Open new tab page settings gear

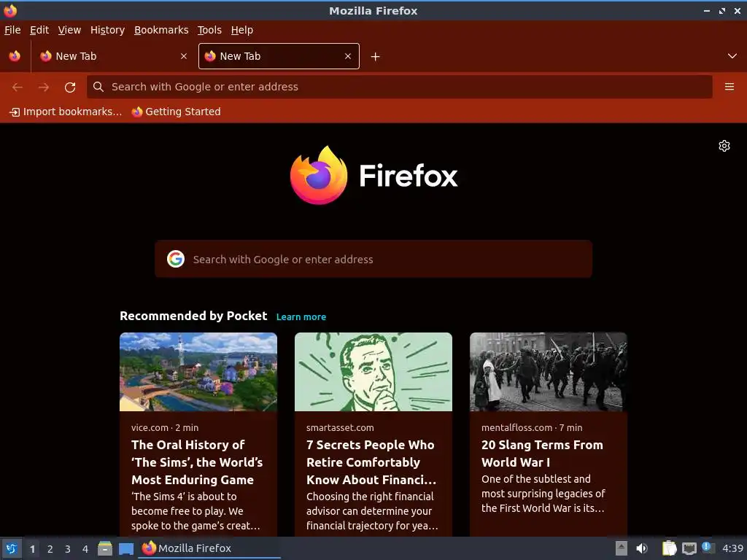[x=724, y=146]
